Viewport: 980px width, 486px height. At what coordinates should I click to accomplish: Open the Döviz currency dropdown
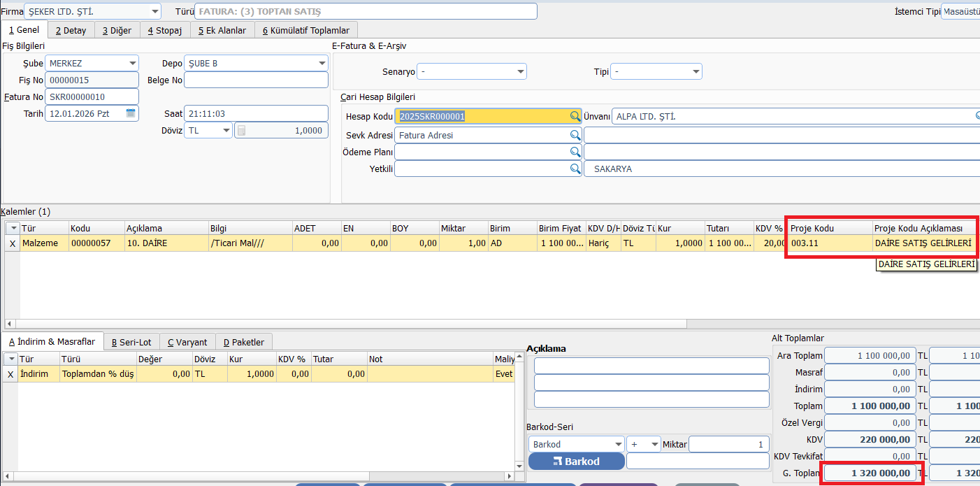[226, 131]
